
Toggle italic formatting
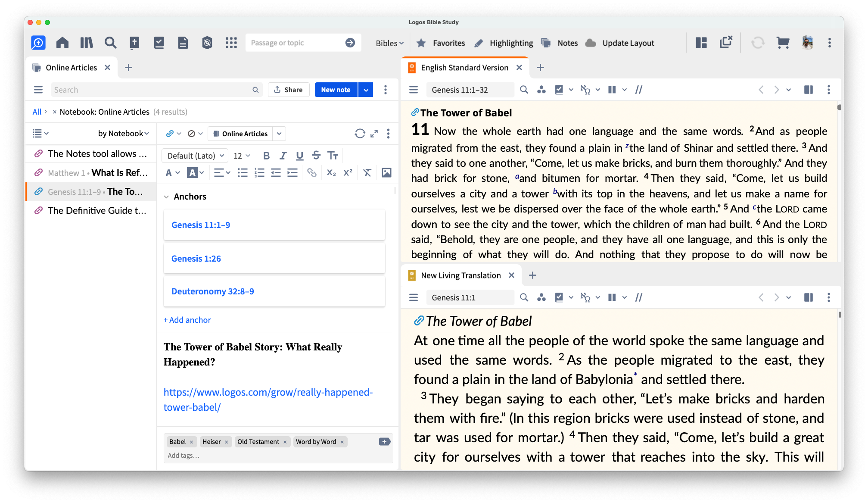pos(283,156)
